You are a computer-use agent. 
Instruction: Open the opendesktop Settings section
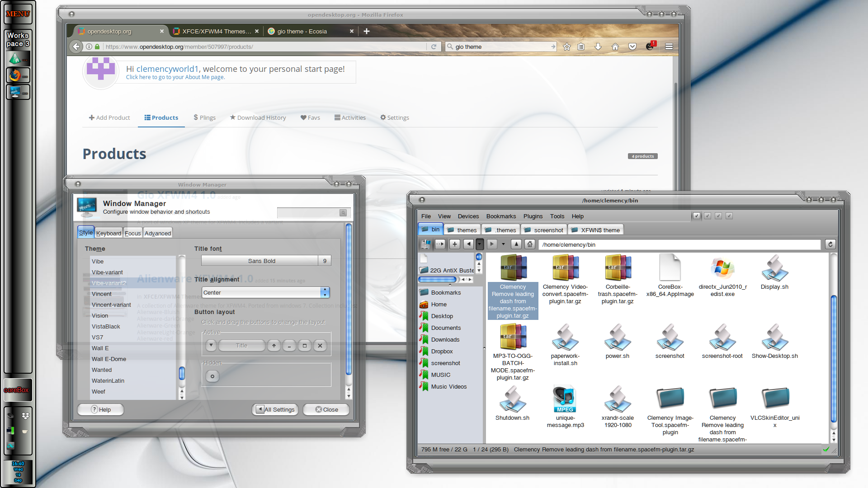pos(394,117)
